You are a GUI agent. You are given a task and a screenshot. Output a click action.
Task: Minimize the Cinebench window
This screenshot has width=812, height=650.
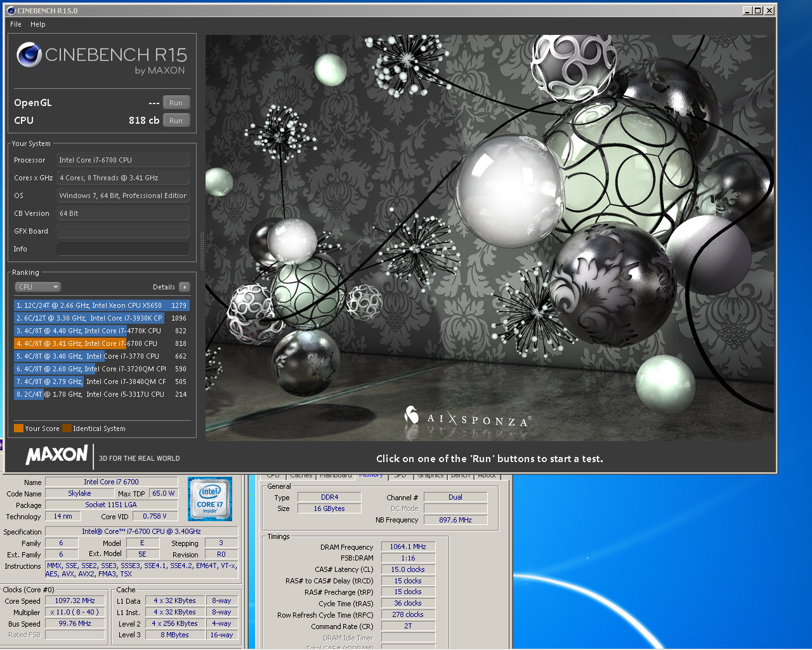[747, 11]
